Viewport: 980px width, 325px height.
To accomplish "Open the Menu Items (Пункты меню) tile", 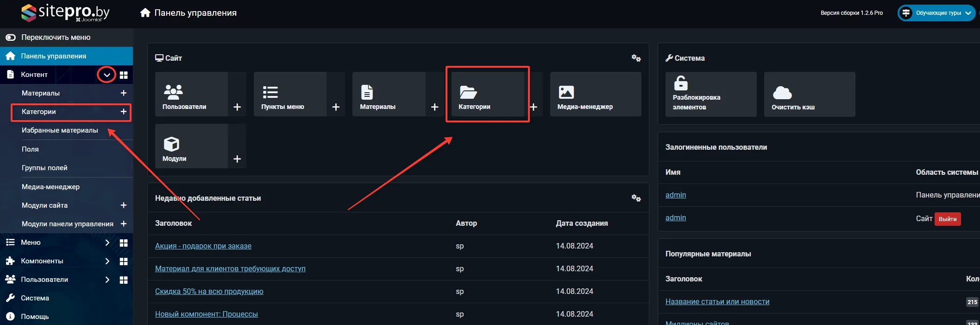I will (289, 94).
